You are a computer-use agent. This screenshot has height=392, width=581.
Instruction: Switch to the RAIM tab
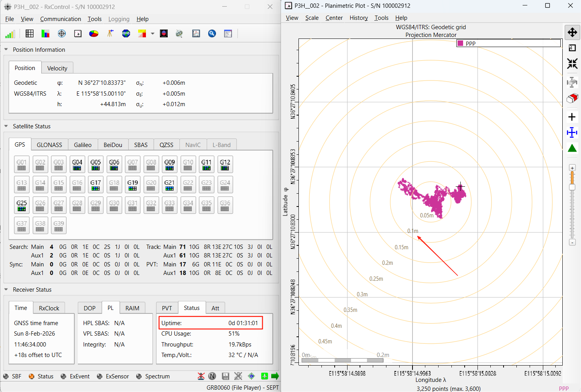click(132, 308)
